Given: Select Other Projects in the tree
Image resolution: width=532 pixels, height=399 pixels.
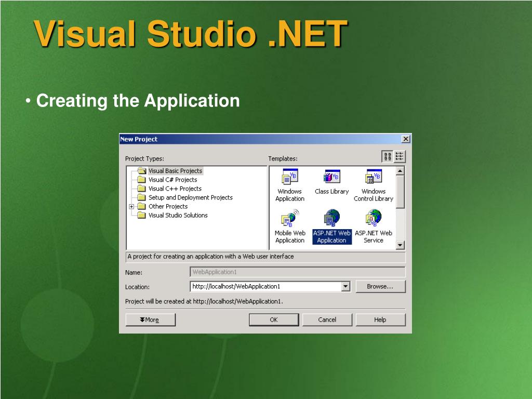Looking at the screenshot, I should (x=168, y=206).
